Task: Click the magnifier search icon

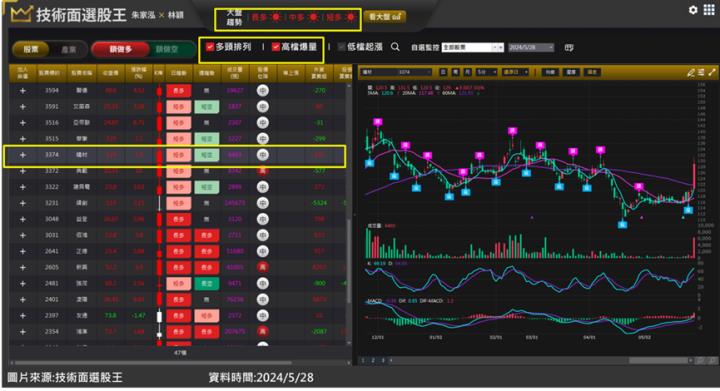Action: pos(395,47)
